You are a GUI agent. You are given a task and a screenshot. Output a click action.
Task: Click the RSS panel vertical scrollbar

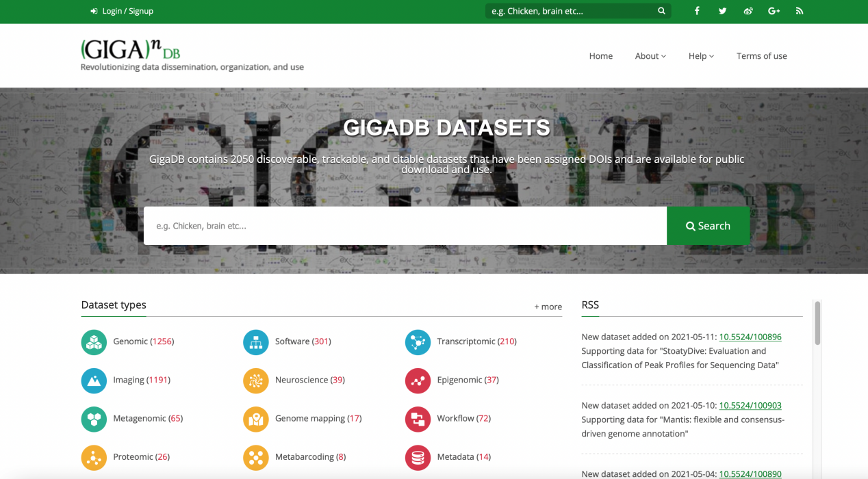tap(817, 323)
